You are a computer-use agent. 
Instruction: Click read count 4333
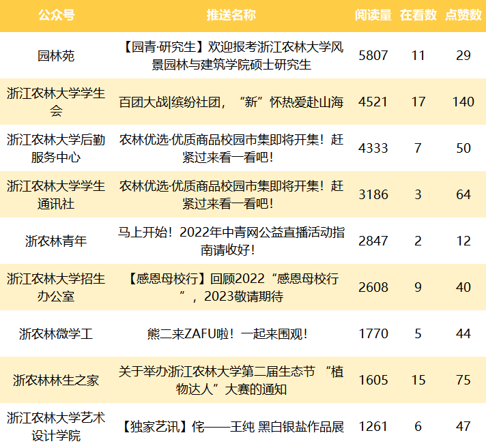(x=373, y=148)
